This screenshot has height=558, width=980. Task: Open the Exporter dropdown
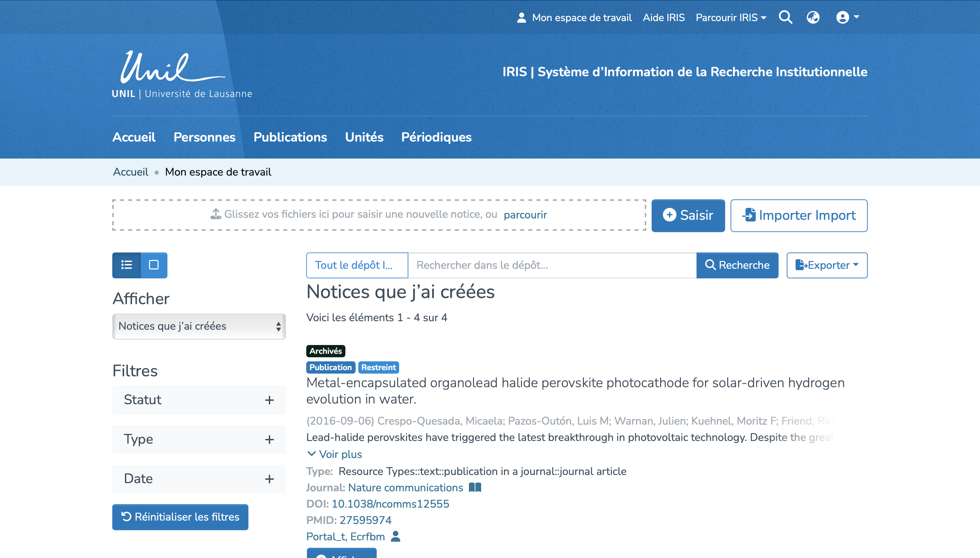826,265
